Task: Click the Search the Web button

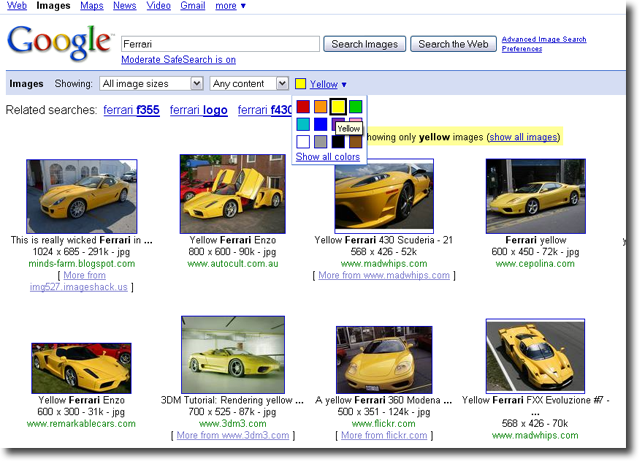Action: (453, 44)
